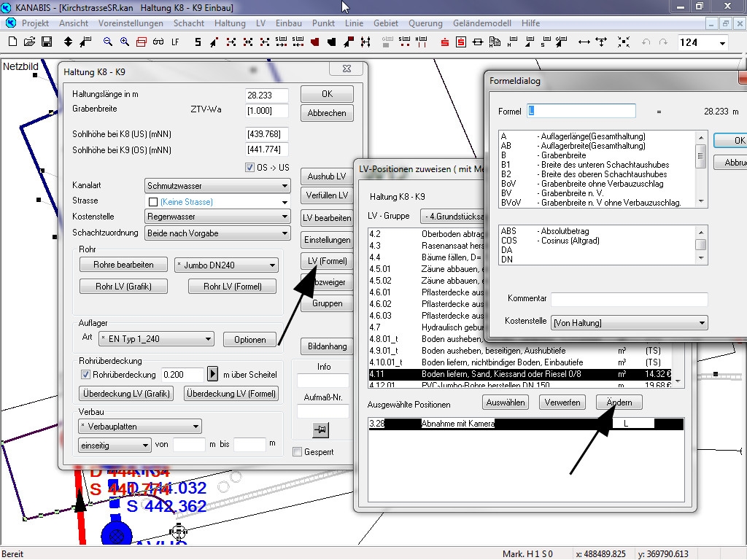
Task: Click the zoom in magnifier icon
Action: coord(123,42)
